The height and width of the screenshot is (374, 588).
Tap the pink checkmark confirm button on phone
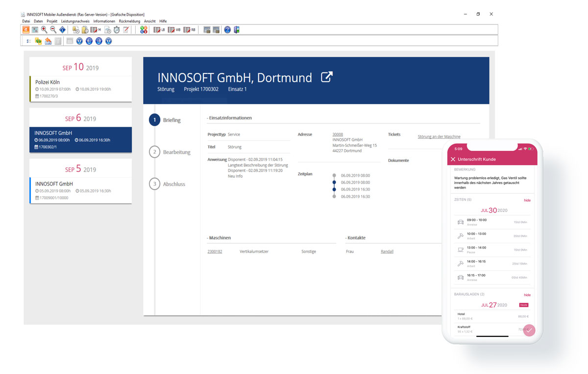[529, 330]
